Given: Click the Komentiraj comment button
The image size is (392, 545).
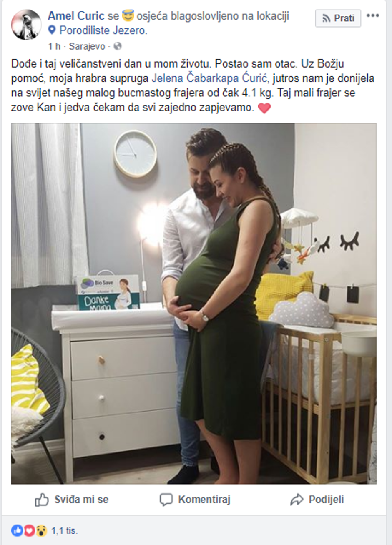Looking at the screenshot, I should click(x=195, y=500).
